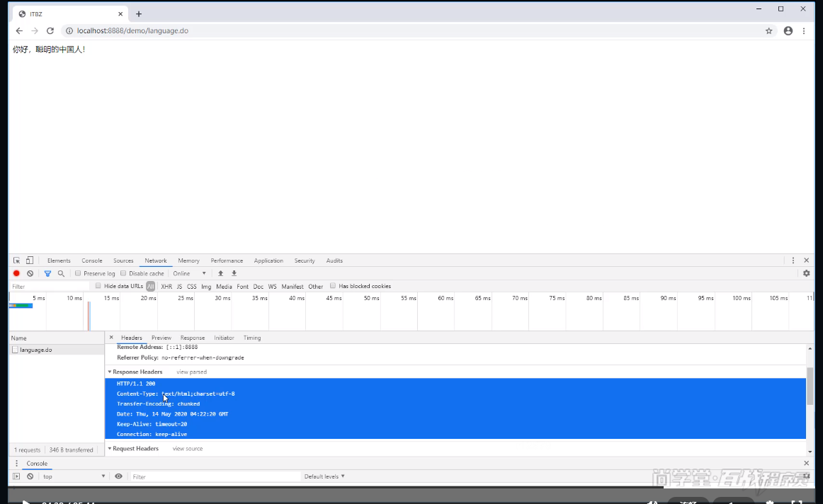Open the Performance panel

(227, 260)
